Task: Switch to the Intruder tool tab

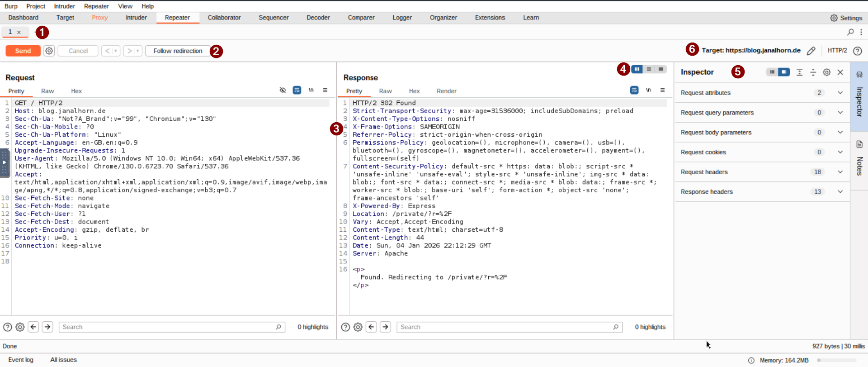Action: (x=136, y=18)
